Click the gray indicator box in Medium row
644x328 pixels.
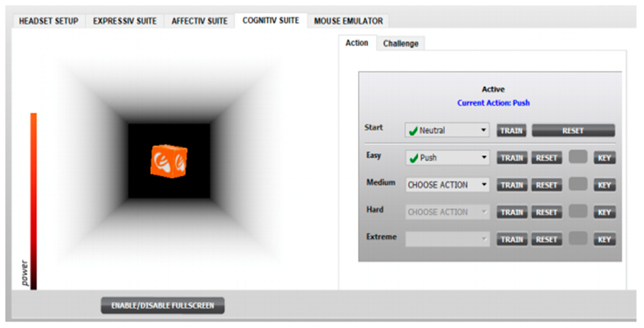point(578,184)
